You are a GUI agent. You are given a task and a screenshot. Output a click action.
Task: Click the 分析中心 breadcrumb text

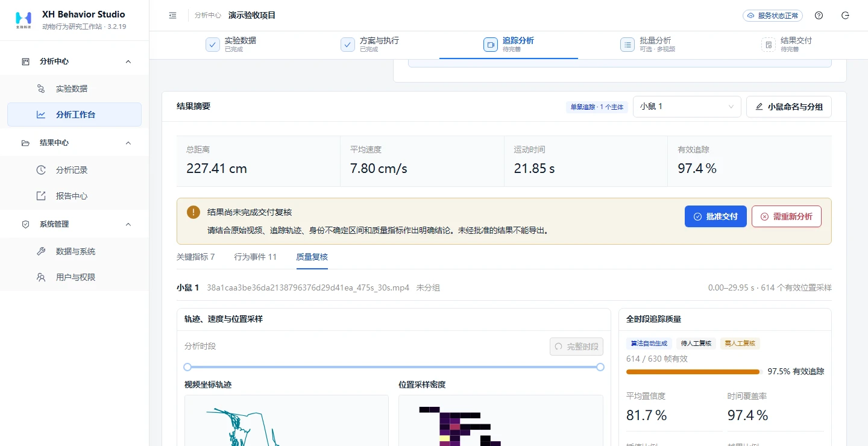[x=208, y=16]
